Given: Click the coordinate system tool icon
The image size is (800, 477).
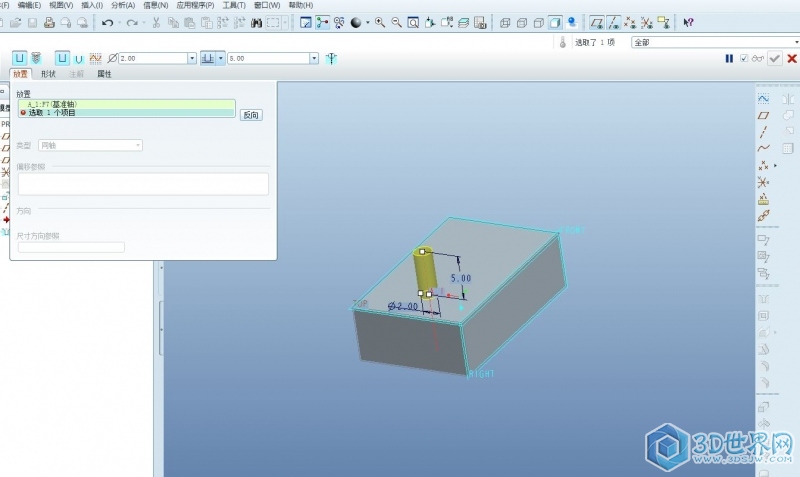Looking at the screenshot, I should click(763, 182).
